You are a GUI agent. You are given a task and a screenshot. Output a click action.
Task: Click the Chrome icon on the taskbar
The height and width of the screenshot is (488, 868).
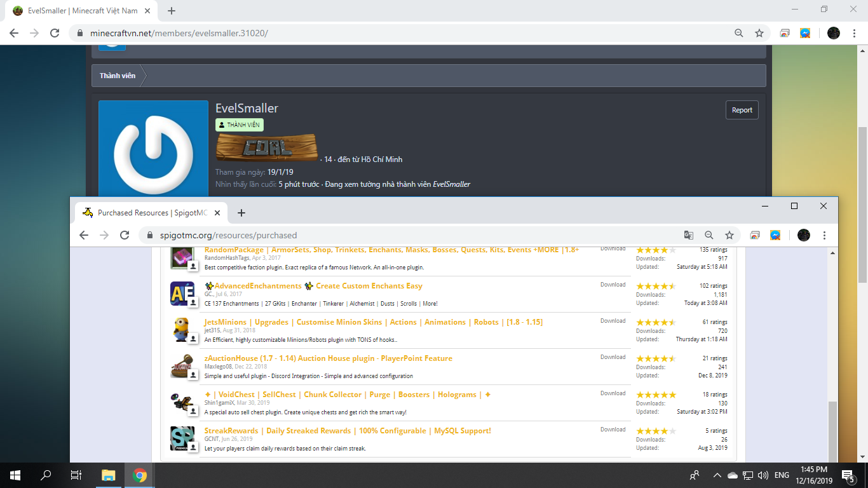(140, 475)
